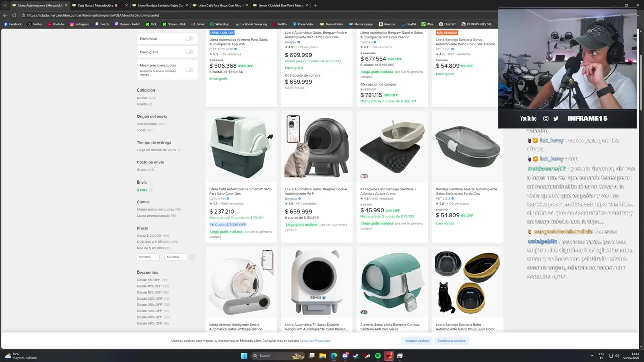Enable Mejor precio en cuotas switch
Image resolution: width=644 pixels, height=362 pixels.
coord(189,70)
